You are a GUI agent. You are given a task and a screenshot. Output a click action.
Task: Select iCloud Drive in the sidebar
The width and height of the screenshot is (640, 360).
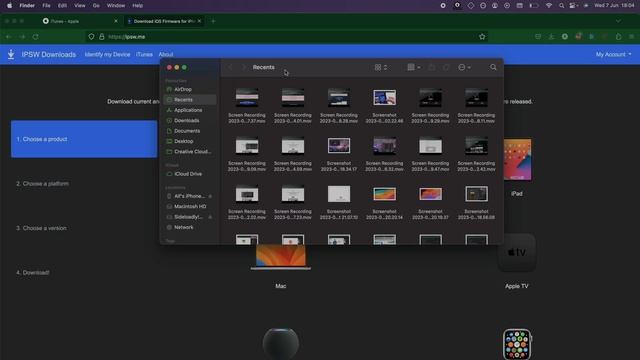190,174
